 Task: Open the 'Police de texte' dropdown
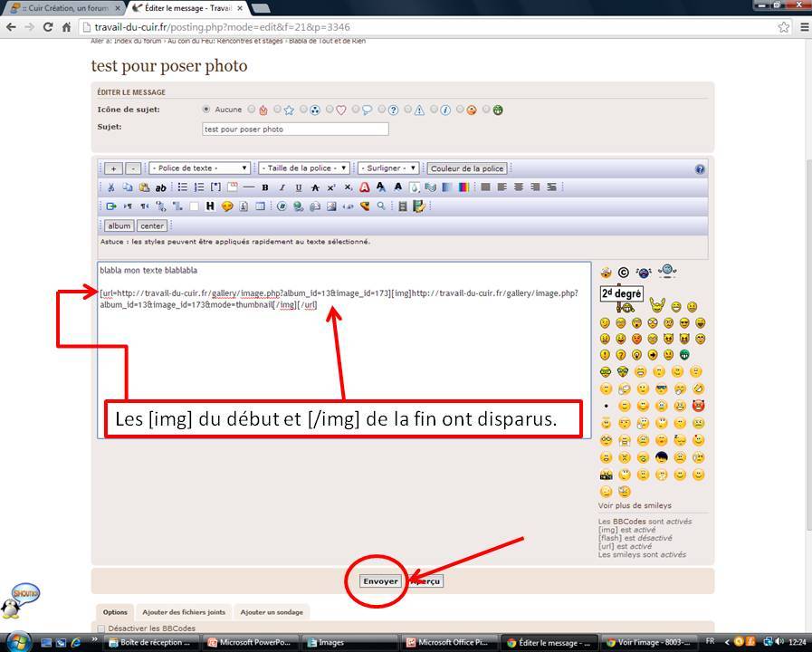pyautogui.click(x=200, y=168)
